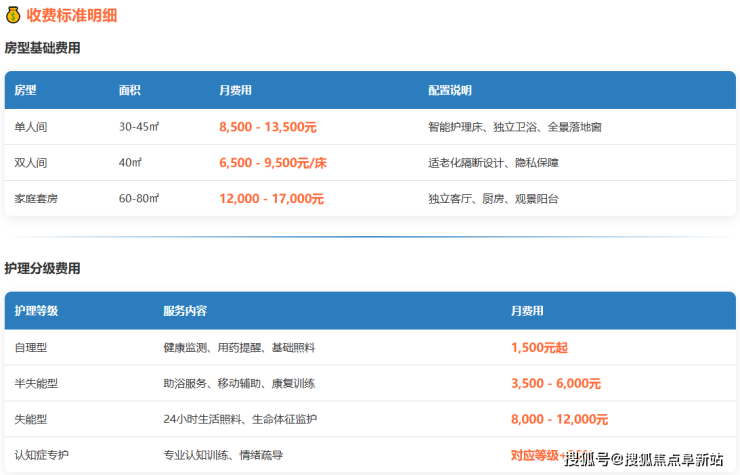Screen dimensions: 740x475
Task: Click the 配置说明 column header
Action: click(449, 90)
